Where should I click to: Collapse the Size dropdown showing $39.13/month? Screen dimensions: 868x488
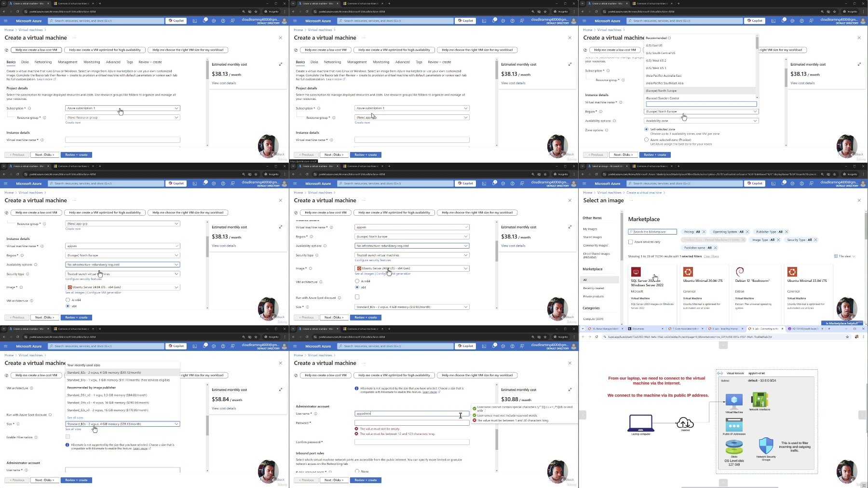122,424
